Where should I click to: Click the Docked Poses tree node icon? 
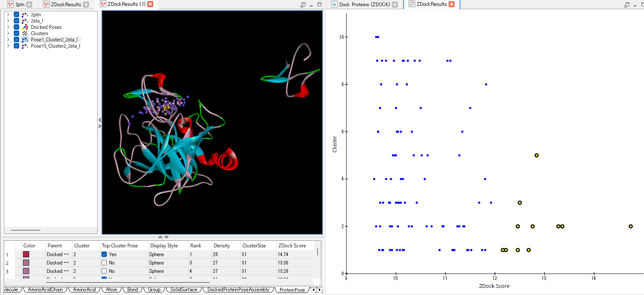pyautogui.click(x=25, y=27)
